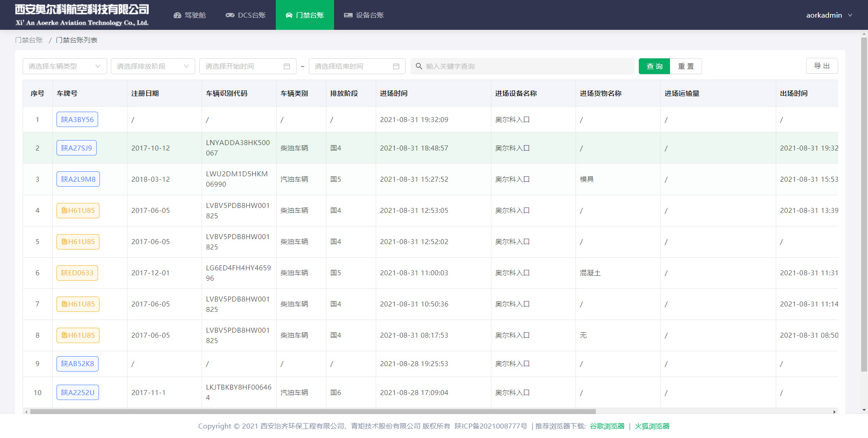Click the page scrollbar down arrow
The image size is (868, 438).
(x=864, y=410)
